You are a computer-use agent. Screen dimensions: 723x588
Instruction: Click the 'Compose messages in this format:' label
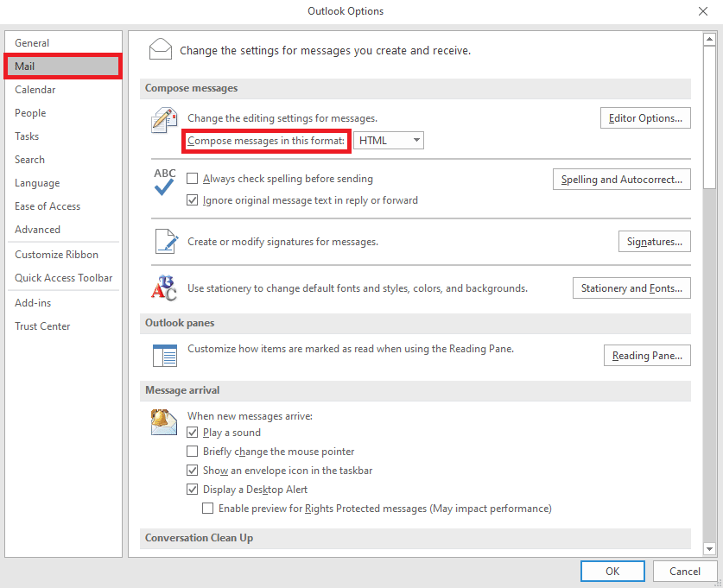point(266,141)
